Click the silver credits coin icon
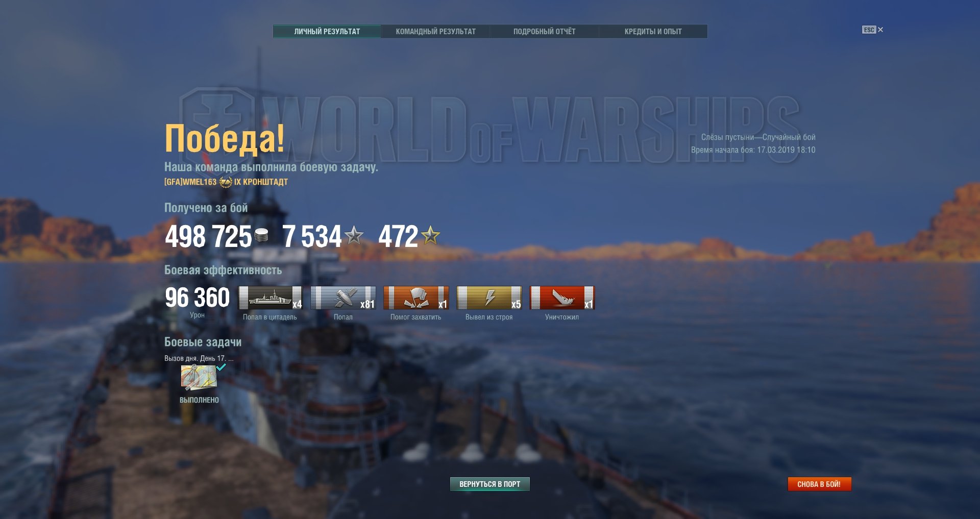This screenshot has width=980, height=519. pos(261,235)
